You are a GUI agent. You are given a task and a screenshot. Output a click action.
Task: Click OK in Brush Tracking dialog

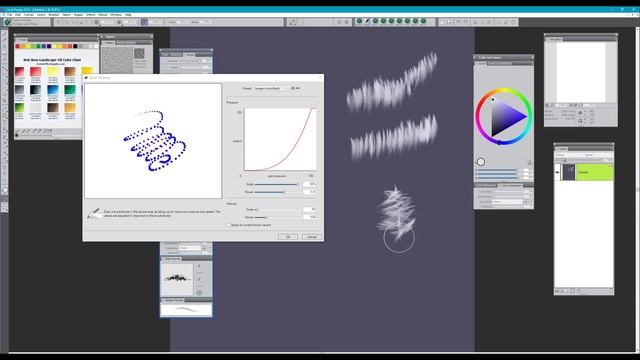tap(288, 237)
